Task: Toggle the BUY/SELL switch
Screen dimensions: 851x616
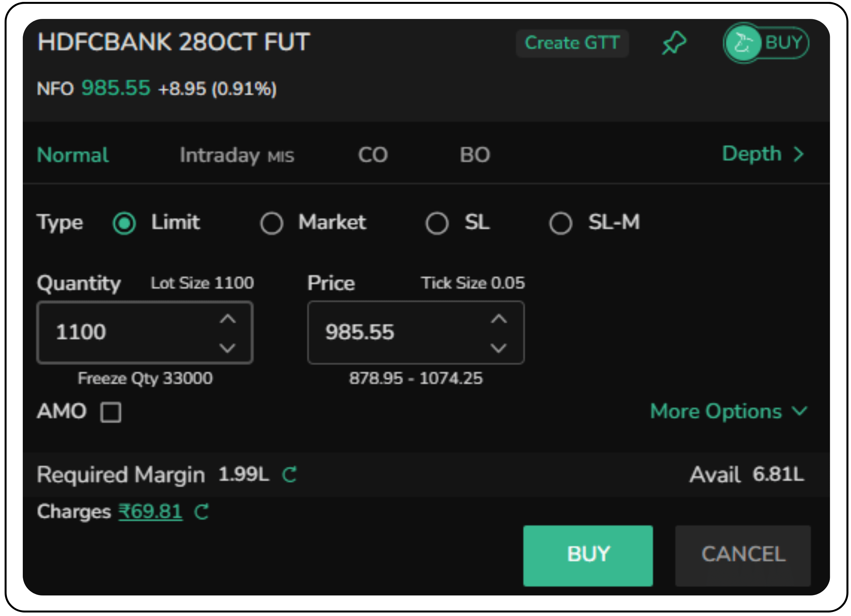Action: [766, 43]
